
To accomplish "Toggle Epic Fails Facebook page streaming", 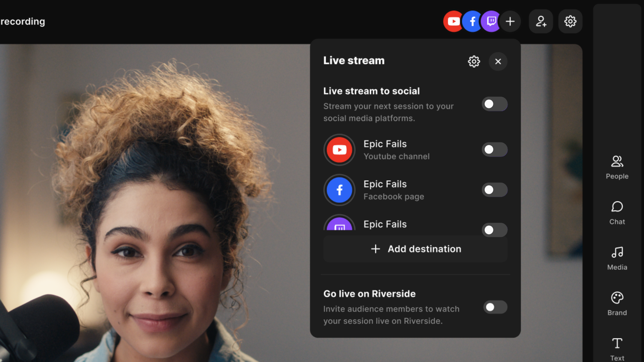I will (x=495, y=190).
